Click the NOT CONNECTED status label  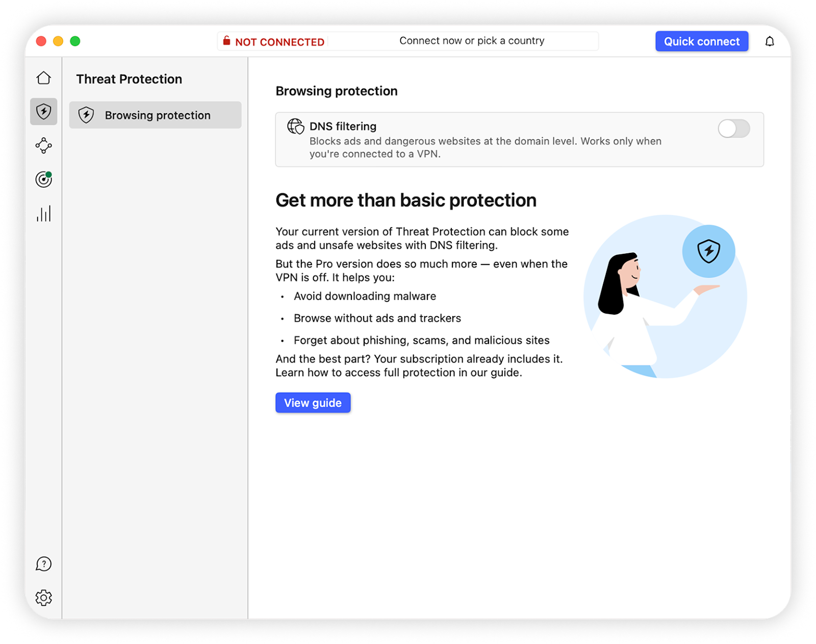(x=279, y=42)
